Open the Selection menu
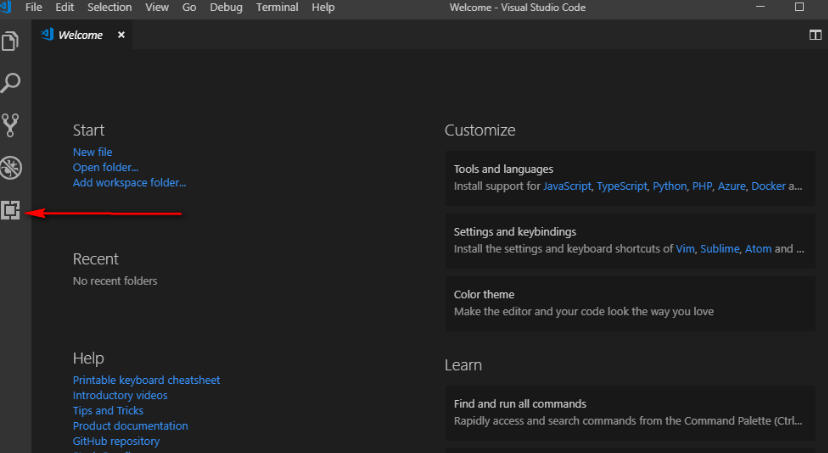Screen dimensions: 828x453 (x=109, y=7)
